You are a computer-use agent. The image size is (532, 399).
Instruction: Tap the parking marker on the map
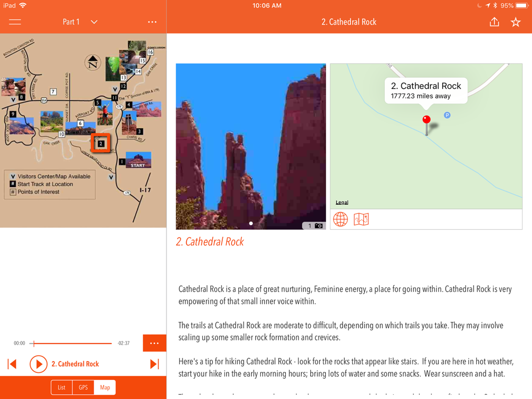(x=447, y=115)
